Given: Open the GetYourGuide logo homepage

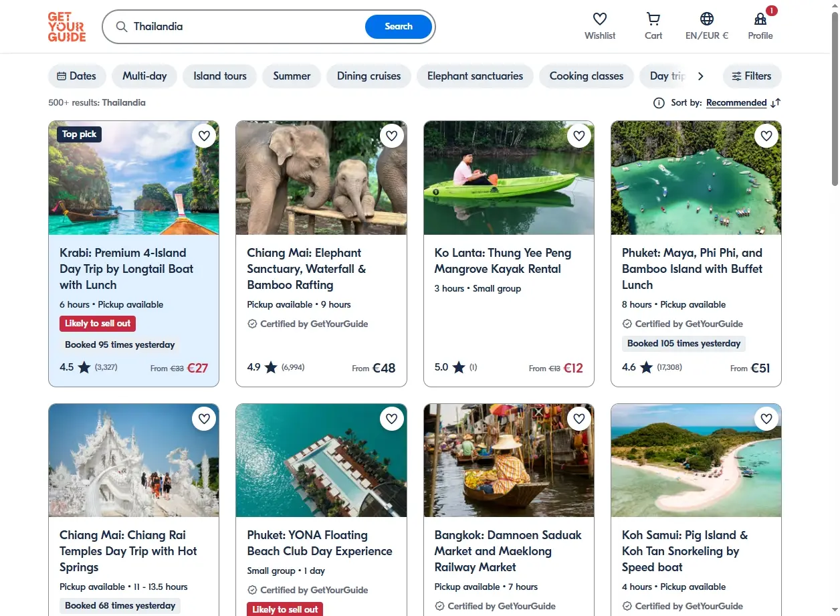Looking at the screenshot, I should click(x=67, y=27).
